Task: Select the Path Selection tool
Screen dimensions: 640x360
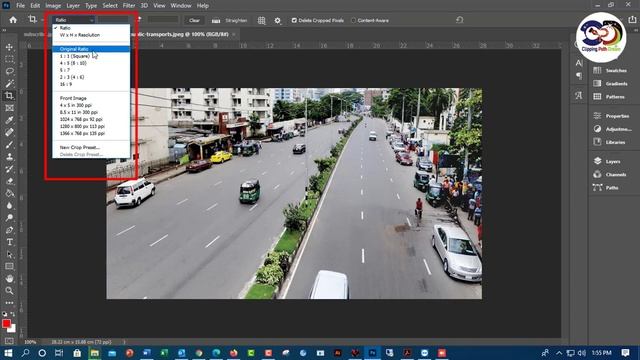Action: 9,254
